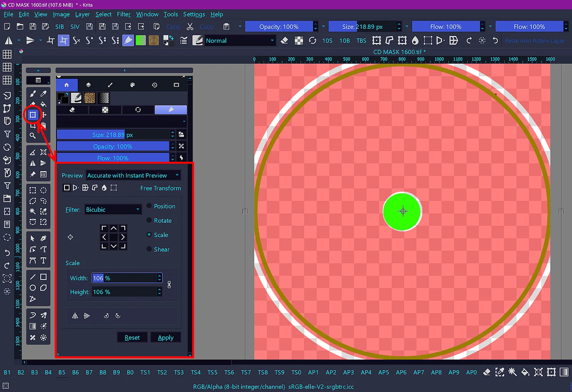Open the Normal blending mode dropdown
The image size is (572, 392).
click(240, 41)
